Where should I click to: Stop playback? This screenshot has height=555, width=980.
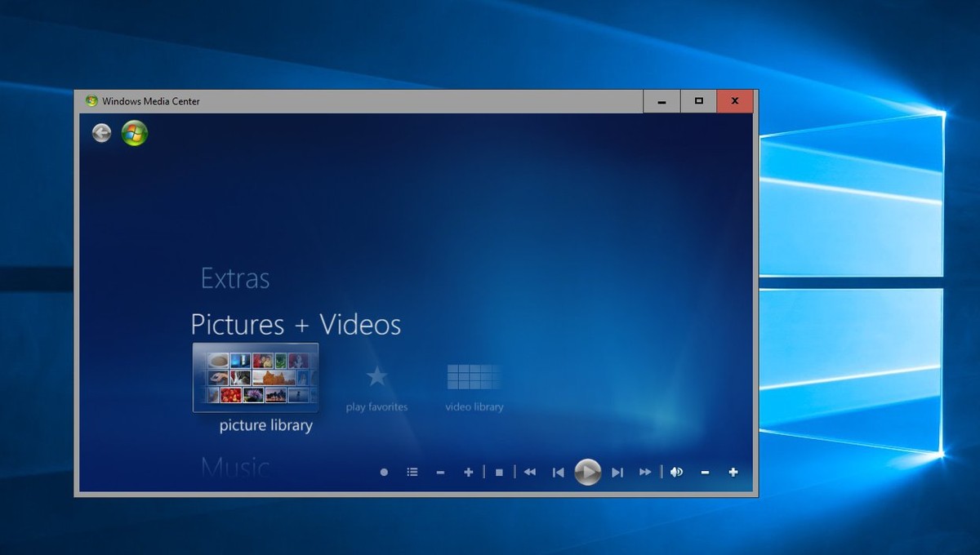[498, 472]
